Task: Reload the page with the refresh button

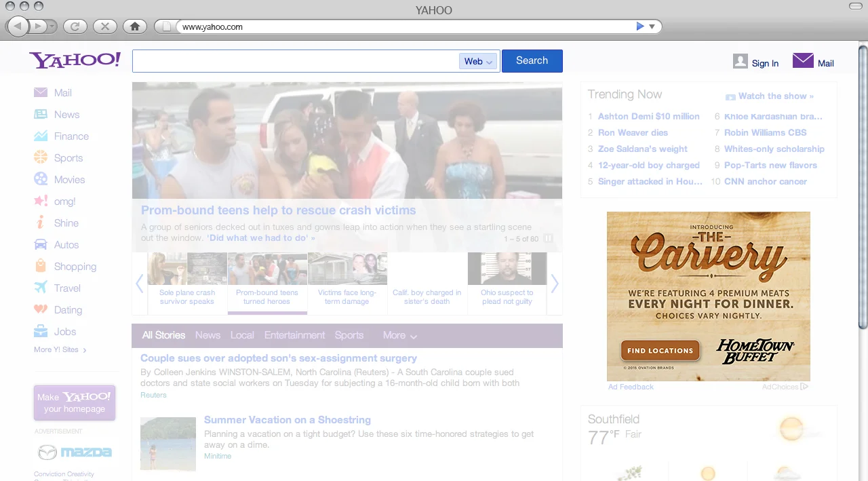Action: [75, 26]
